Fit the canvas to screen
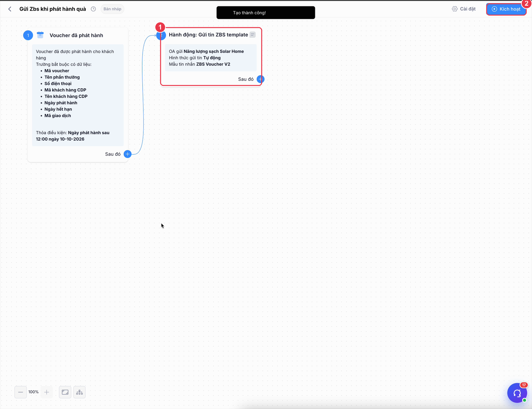532x409 pixels. (x=65, y=392)
